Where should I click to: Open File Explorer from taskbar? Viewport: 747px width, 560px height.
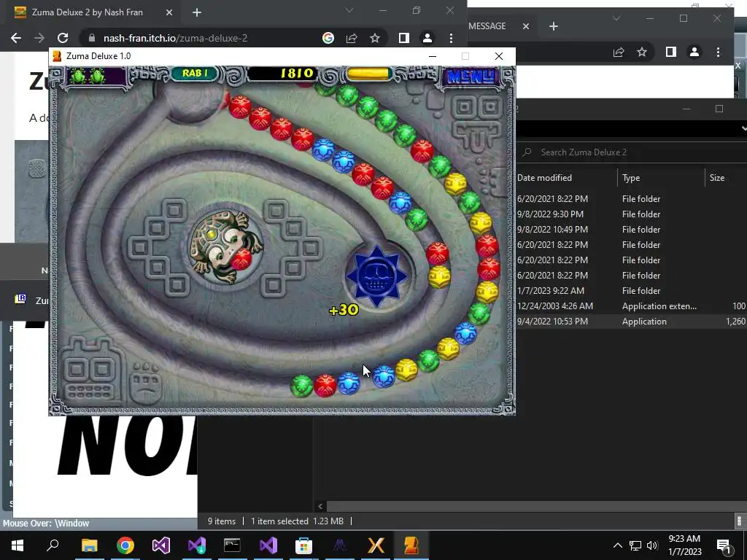[x=89, y=545]
